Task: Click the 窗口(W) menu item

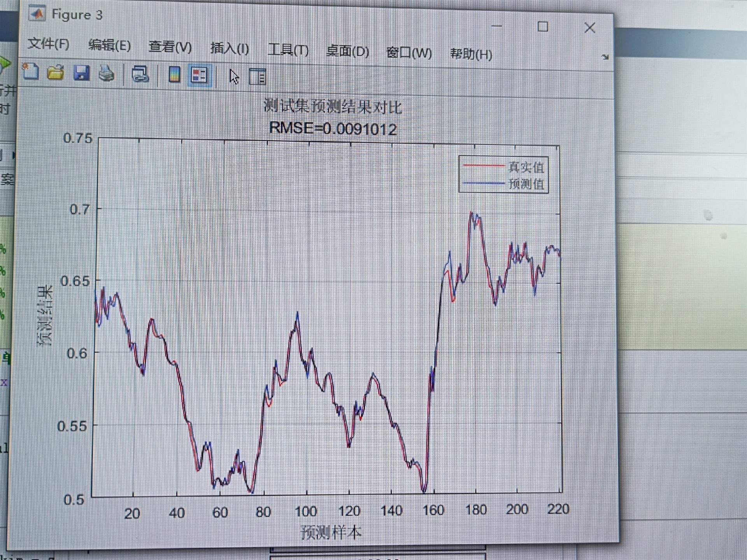Action: [x=409, y=53]
